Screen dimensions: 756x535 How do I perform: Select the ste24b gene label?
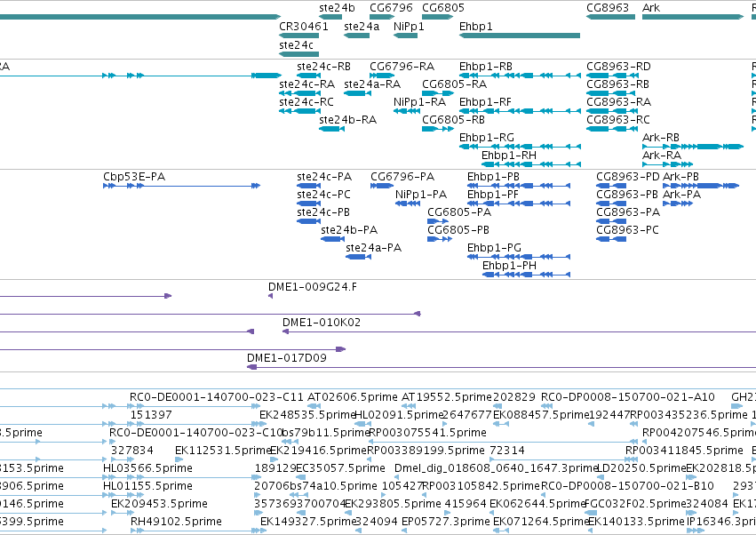click(337, 8)
